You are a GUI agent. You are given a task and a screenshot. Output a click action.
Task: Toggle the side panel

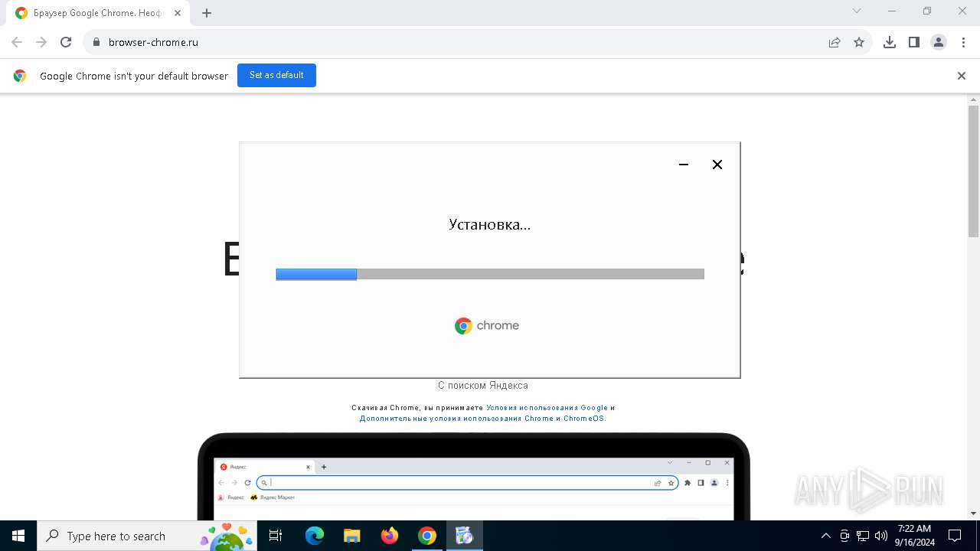coord(914,42)
